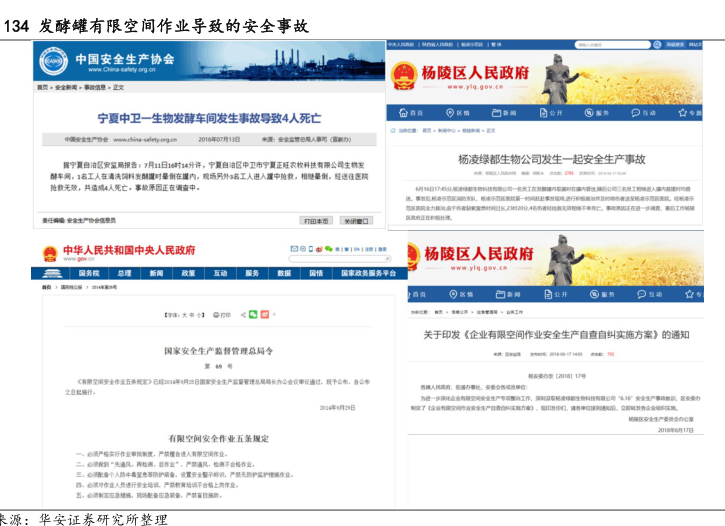Viewport: 725px width, 526px height.
Task: Click 服务 icon in lower Yangling navbar
Action: 595,294
